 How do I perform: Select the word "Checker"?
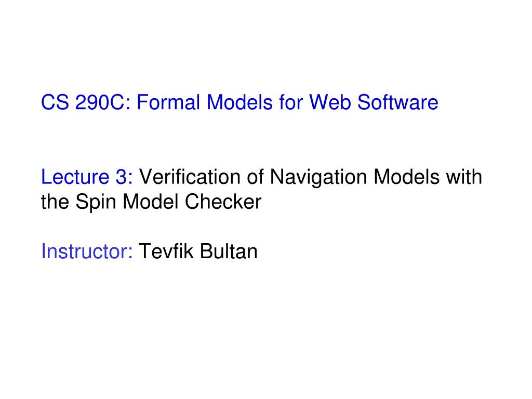click(223, 202)
